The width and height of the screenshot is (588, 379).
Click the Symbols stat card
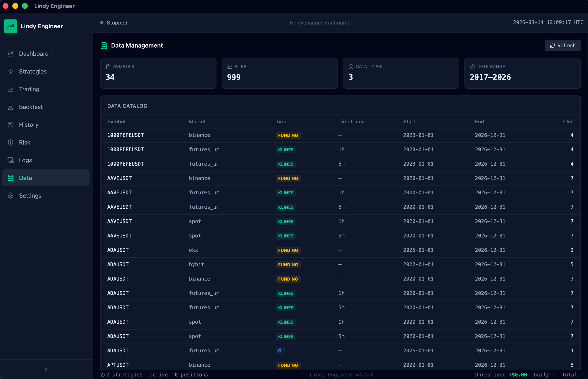pos(158,73)
